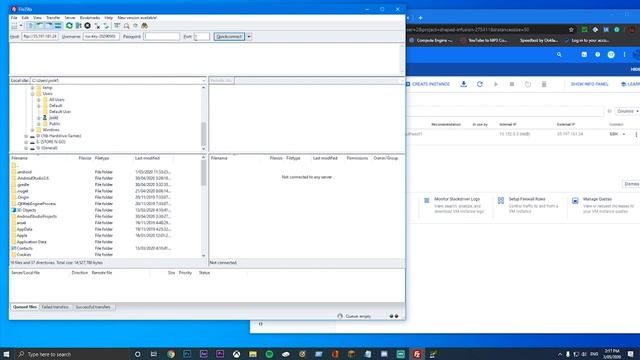Open the Bookmarks menu
This screenshot has width=640, height=360.
(x=90, y=18)
